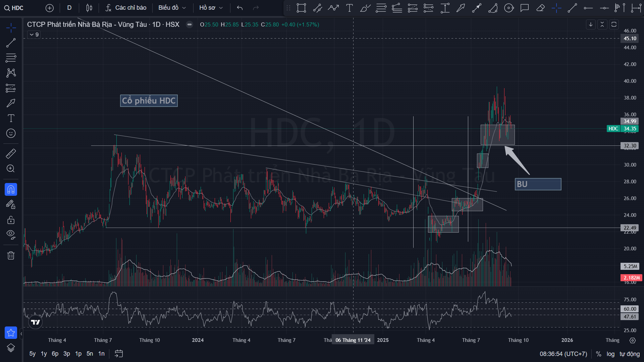
Task: Click the trash remove drawings icon
Action: click(x=11, y=256)
